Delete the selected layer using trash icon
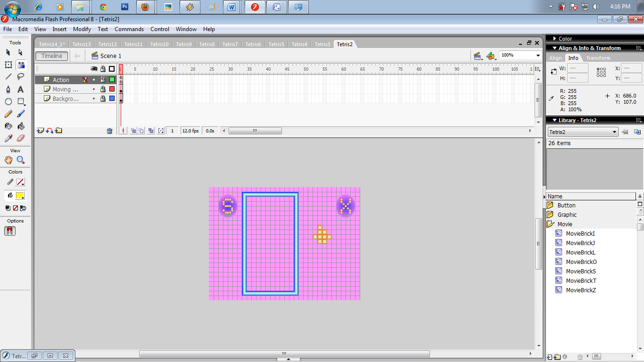Screen dimensions: 644x362 click(109, 131)
